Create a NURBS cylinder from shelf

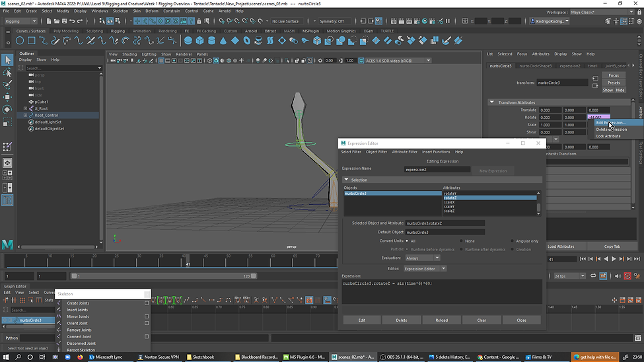click(x=211, y=41)
